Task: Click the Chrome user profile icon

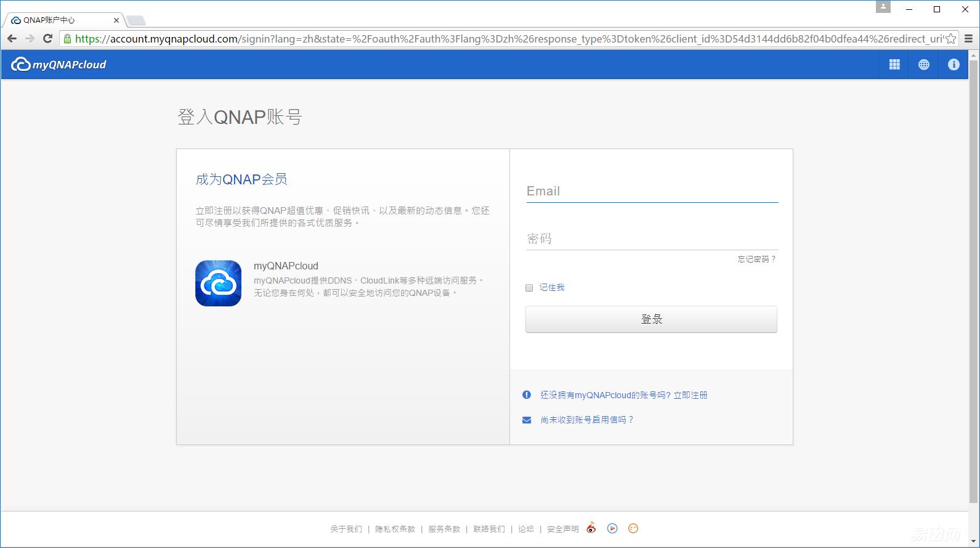Action: [x=883, y=7]
